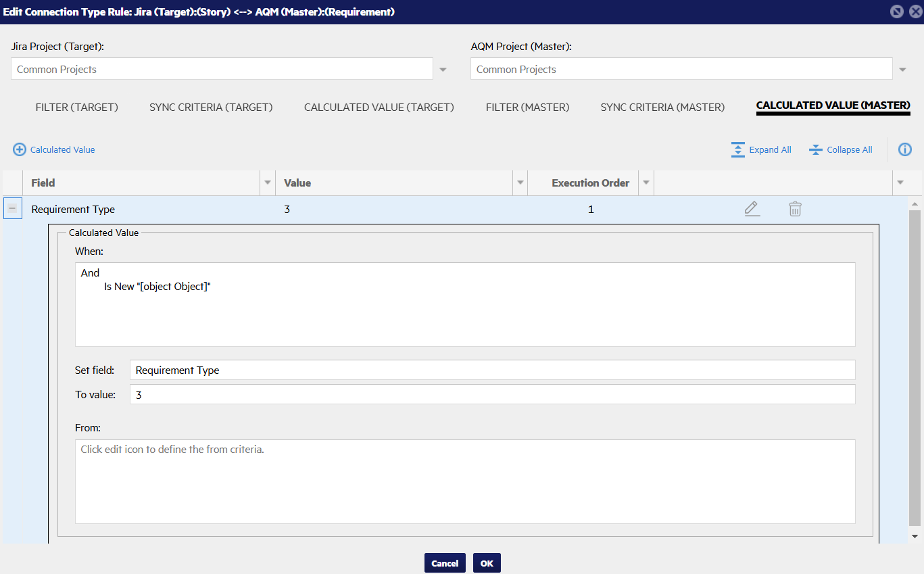Switch to the SYNC CRITERIA (MASTER) tab

[662, 107]
